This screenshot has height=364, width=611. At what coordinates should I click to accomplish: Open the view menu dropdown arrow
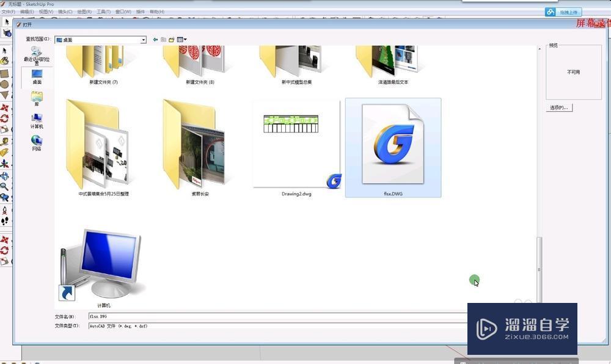tap(185, 39)
